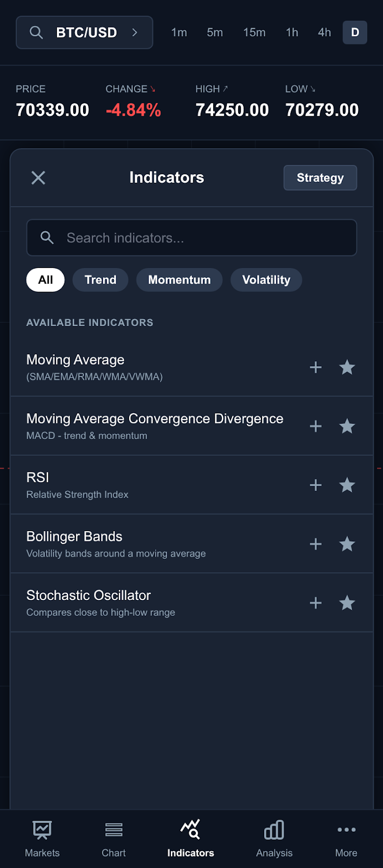Viewport: 383px width, 868px height.
Task: Select the 4h timeframe
Action: tap(324, 33)
